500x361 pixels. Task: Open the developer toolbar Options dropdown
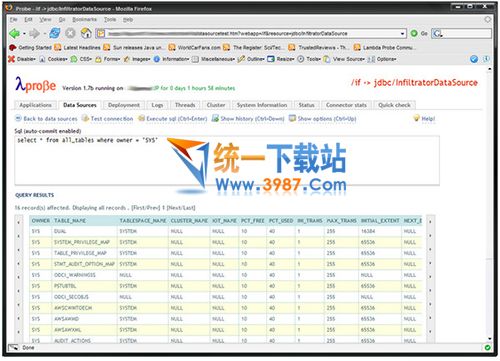coord(382,59)
